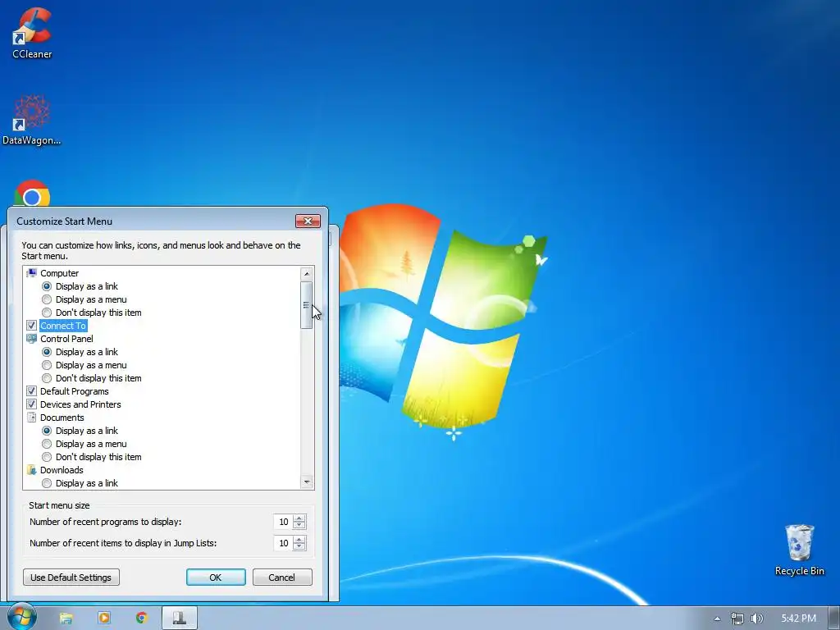
Task: Select Downloads 'Display as a link'
Action: tap(47, 483)
